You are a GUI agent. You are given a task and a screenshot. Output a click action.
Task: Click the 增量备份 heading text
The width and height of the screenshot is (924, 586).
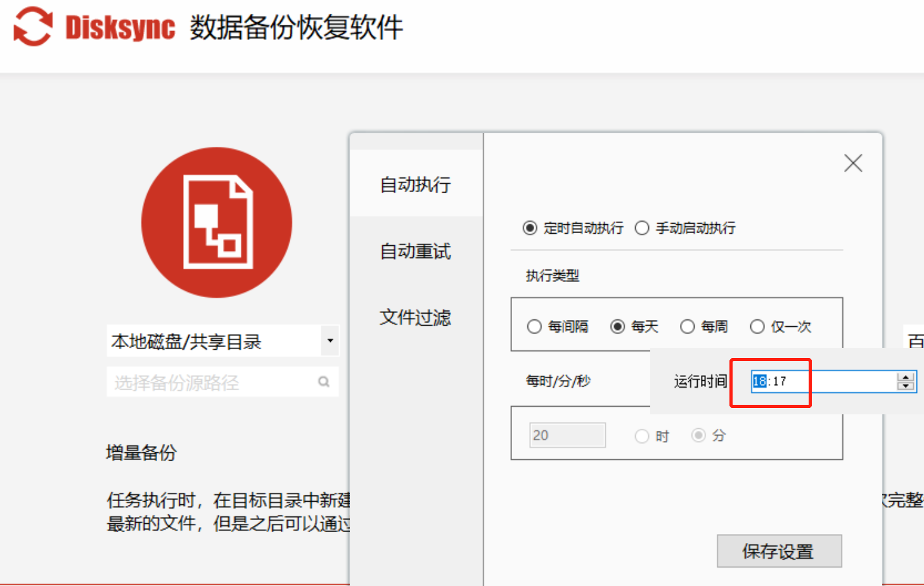click(x=141, y=453)
